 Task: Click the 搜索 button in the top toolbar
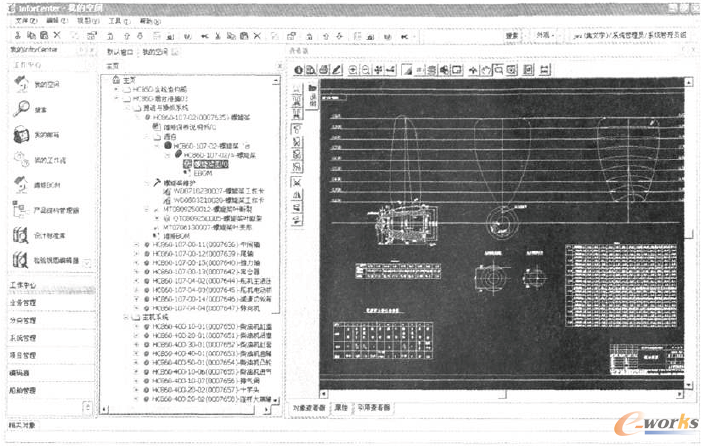pos(512,35)
